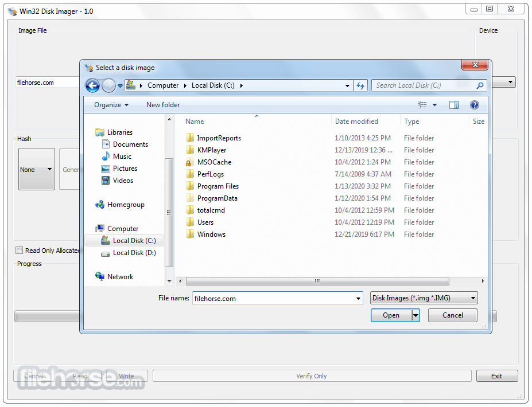Cancel the Select a disk image dialog
This screenshot has height=407, width=532.
click(453, 315)
